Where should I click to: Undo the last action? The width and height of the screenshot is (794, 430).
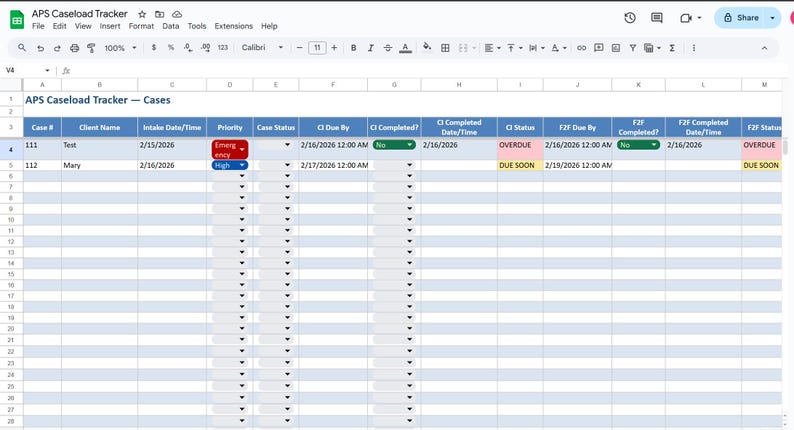[x=41, y=48]
